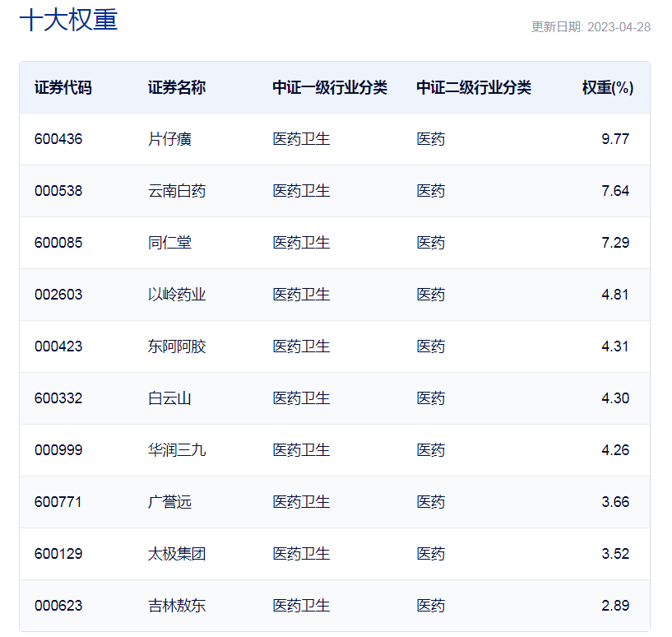Select stock name 同仁堂
The image size is (672, 637).
click(x=169, y=243)
